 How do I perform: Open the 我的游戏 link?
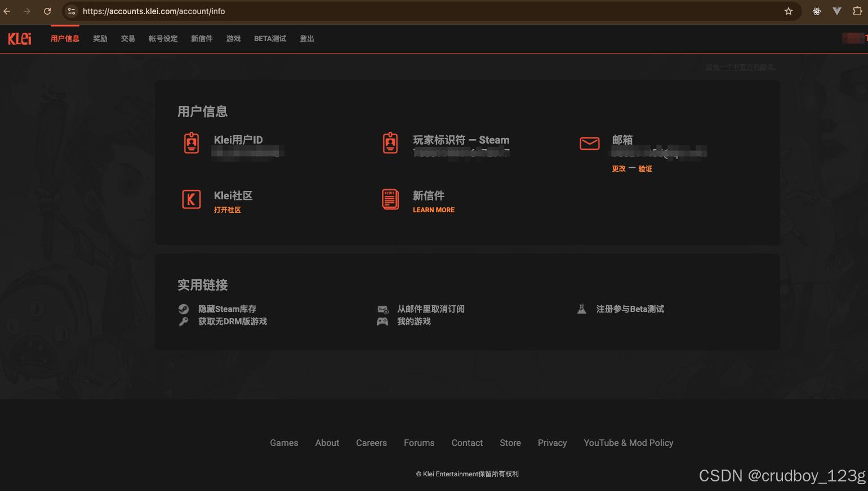click(x=414, y=322)
